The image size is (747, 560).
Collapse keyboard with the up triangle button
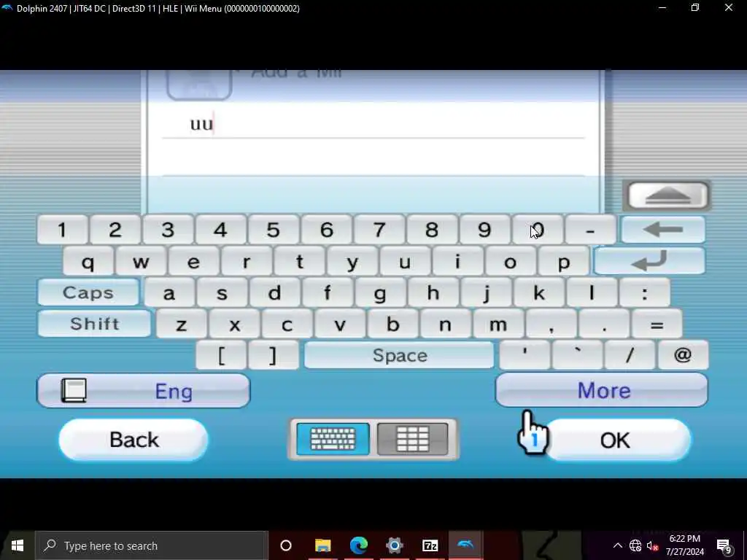click(x=667, y=195)
